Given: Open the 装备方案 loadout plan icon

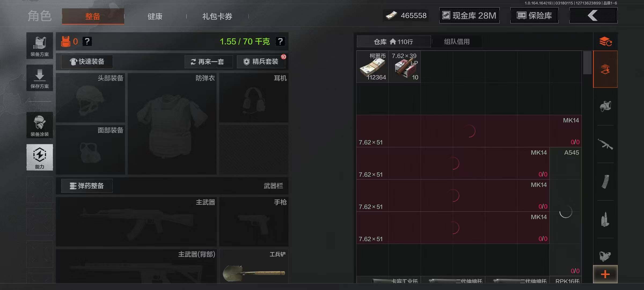Looking at the screenshot, I should (x=40, y=46).
